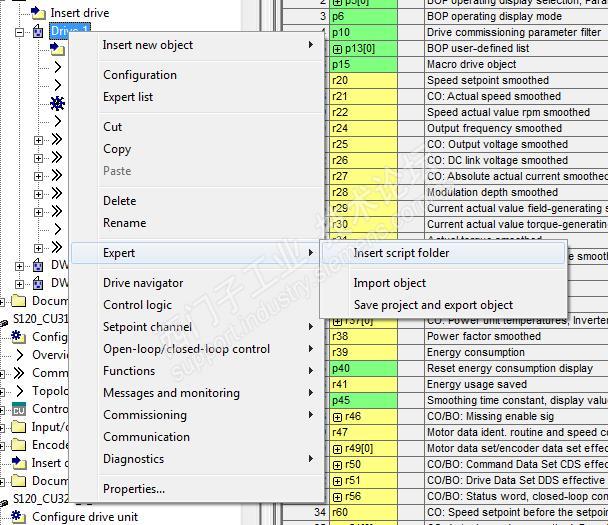
Task: Choose Expert list from context menu
Action: pos(197,97)
